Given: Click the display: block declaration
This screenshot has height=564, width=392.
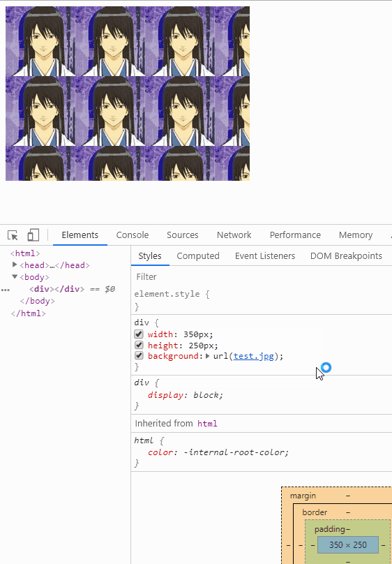Looking at the screenshot, I should coord(186,395).
